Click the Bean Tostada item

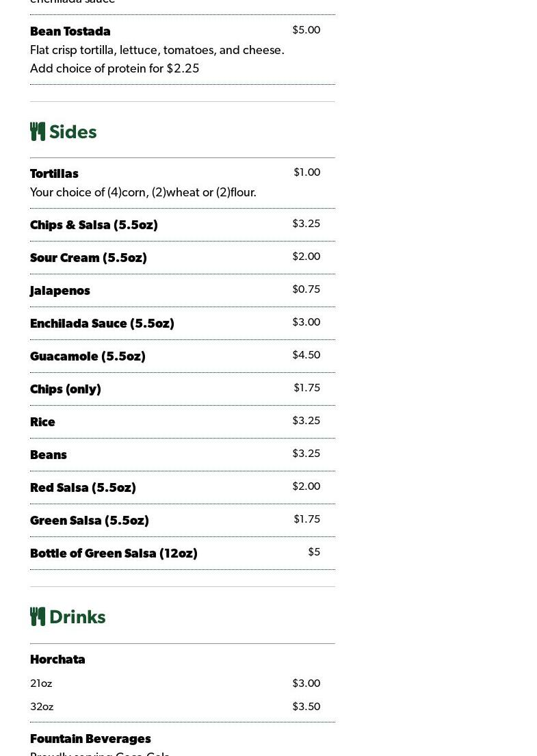click(70, 31)
